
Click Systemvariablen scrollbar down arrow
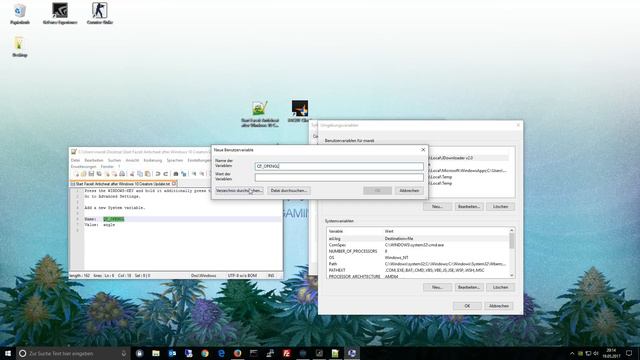(511, 276)
